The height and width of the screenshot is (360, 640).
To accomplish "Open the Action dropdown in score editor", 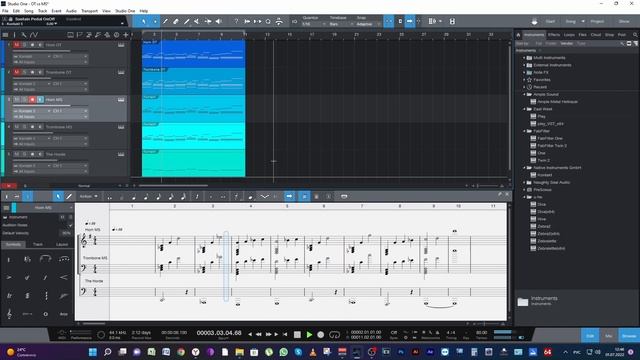I will click(89, 196).
